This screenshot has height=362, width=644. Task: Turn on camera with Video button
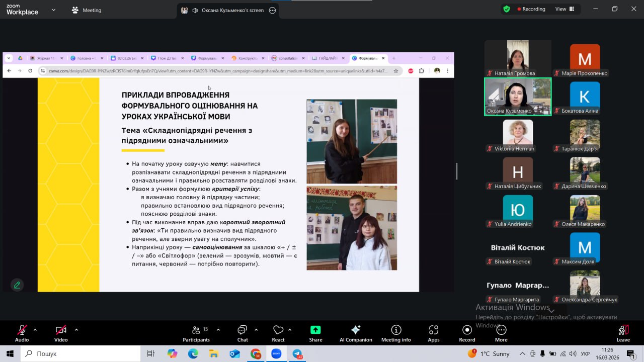[x=61, y=333]
